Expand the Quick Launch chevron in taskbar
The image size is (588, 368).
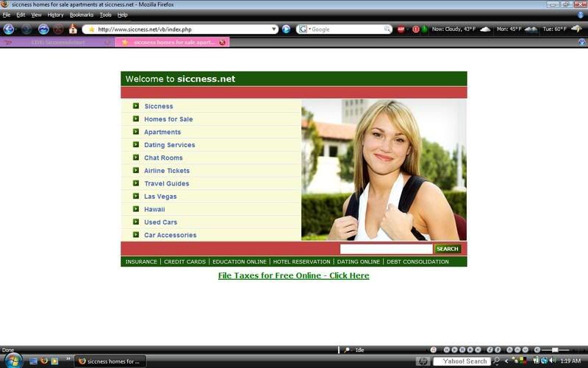tap(68, 360)
